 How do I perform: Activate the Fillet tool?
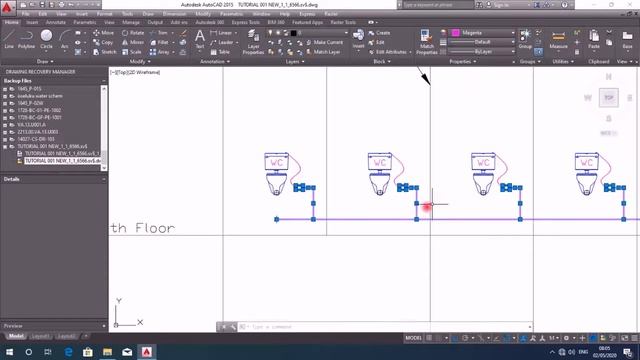tap(159, 42)
